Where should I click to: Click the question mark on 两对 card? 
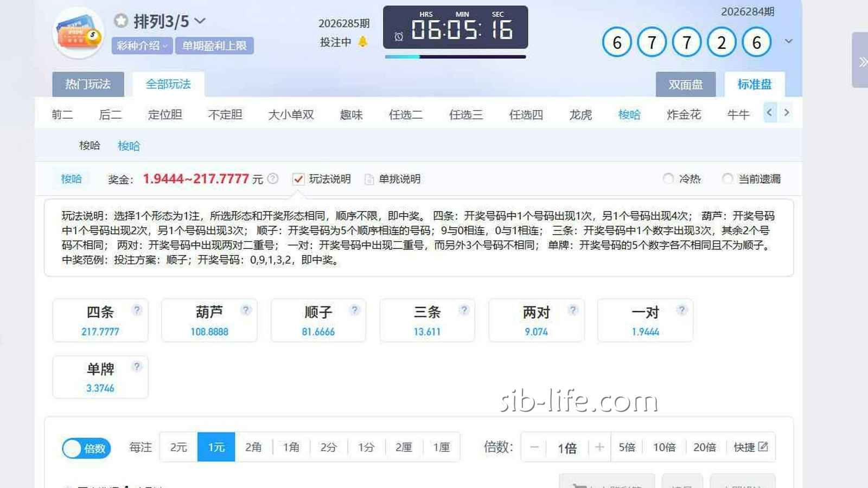[573, 310]
